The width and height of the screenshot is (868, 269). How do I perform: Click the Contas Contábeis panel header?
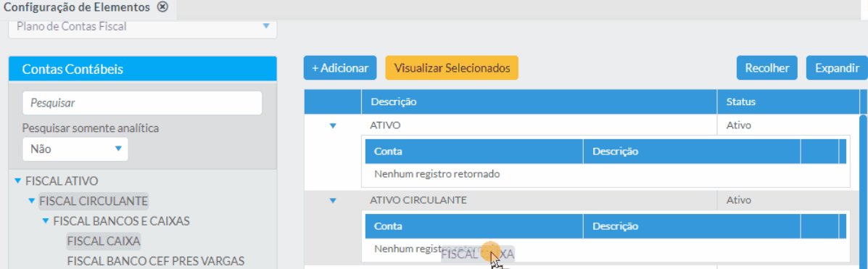pyautogui.click(x=142, y=69)
